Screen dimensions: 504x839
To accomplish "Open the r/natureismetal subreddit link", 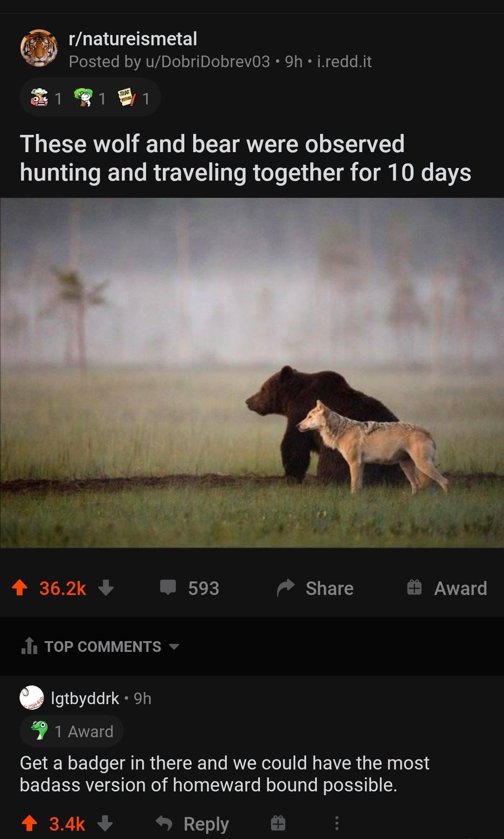I will [x=133, y=39].
